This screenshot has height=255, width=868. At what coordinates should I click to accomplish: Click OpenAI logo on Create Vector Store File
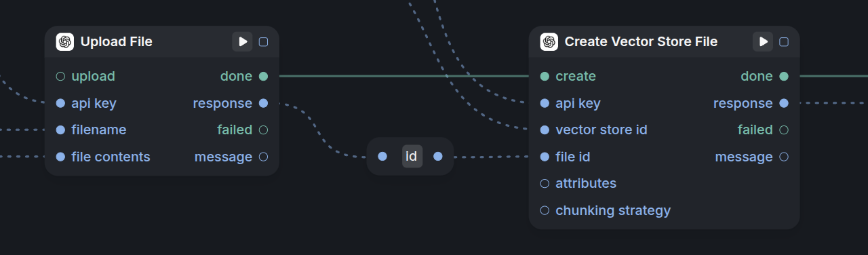coord(549,41)
